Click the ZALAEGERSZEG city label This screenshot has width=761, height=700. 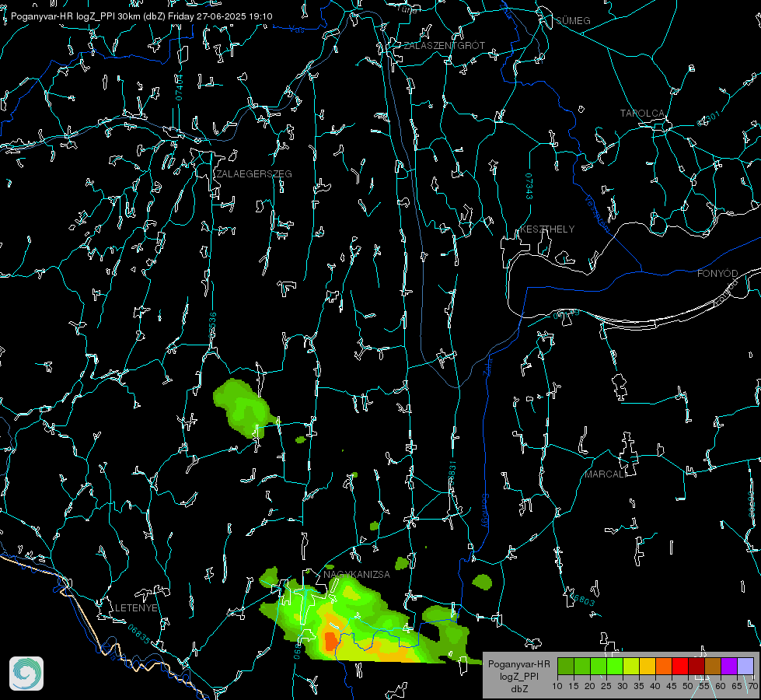(x=254, y=174)
